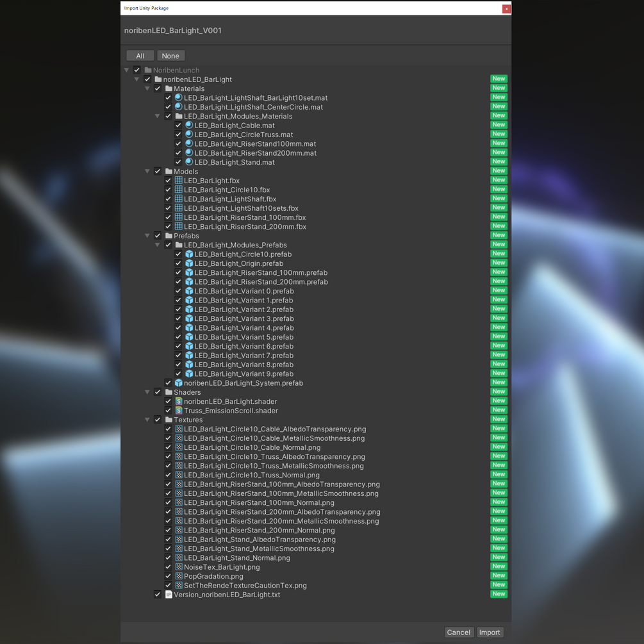Click the mesh icon of LED_BarLight_Circle10.fbx
644x644 pixels.
179,190
